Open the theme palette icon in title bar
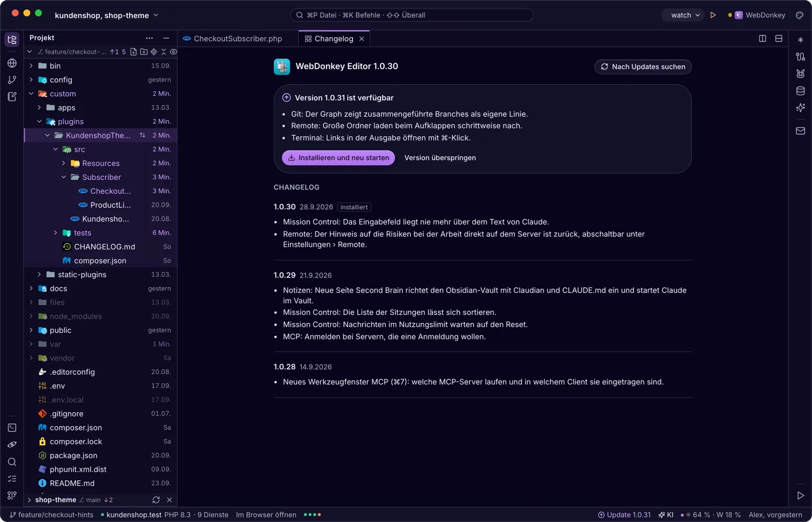Viewport: 812px width, 522px height. click(799, 15)
